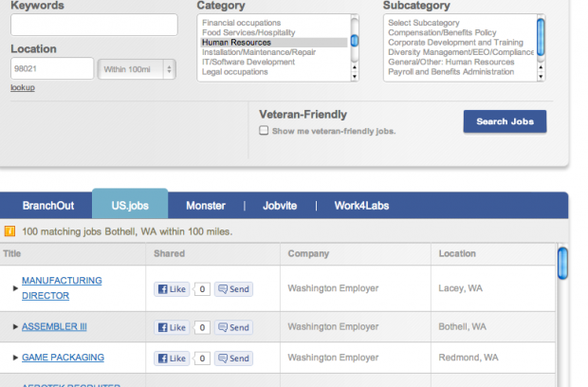Expand the GAME PACKAGING row

pos(15,358)
